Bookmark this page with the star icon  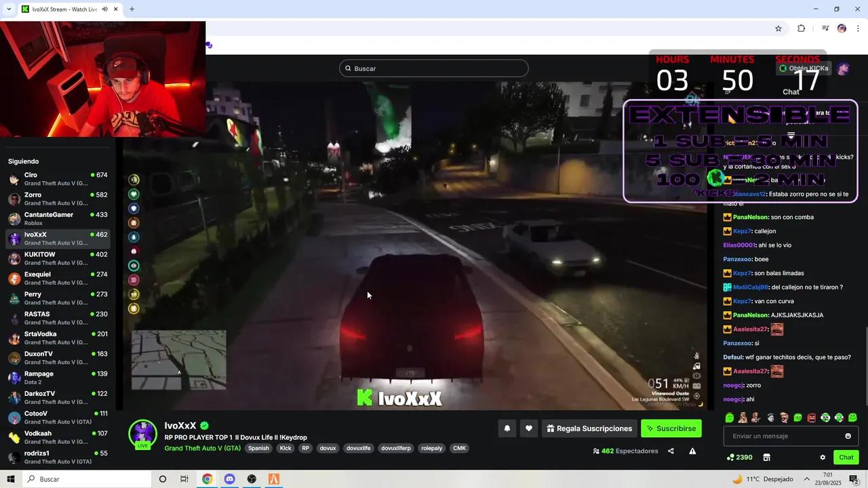[778, 28]
